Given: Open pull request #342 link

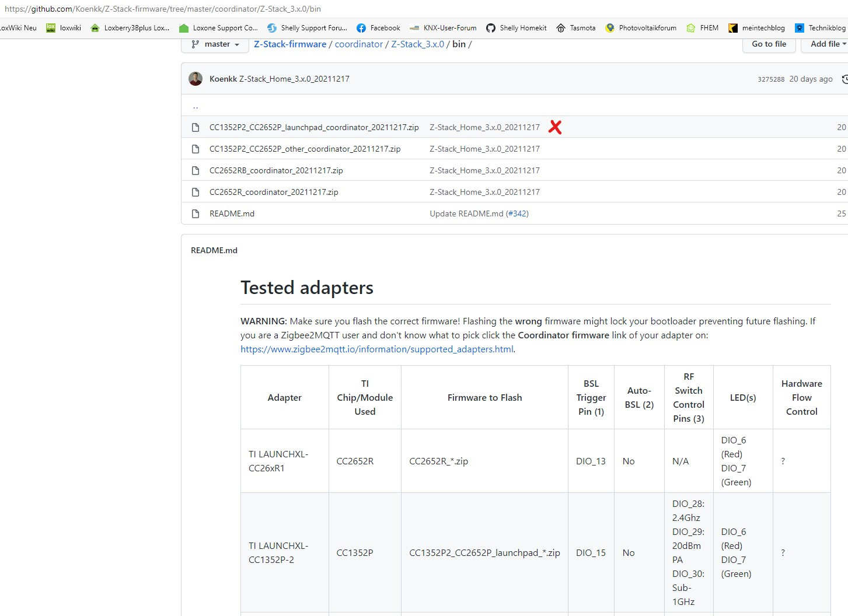Looking at the screenshot, I should [x=517, y=213].
